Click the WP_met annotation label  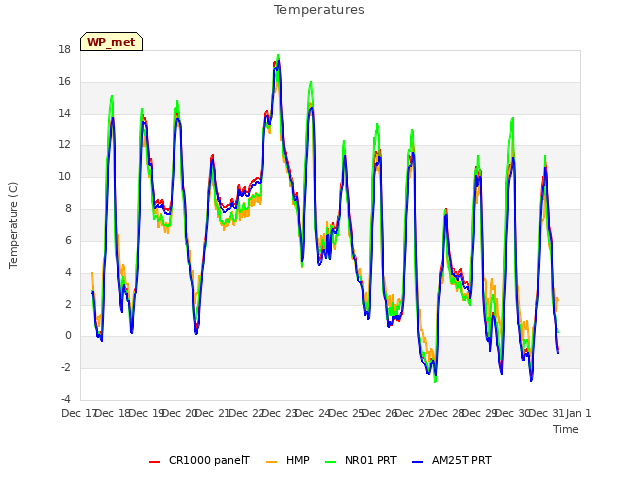pos(111,42)
